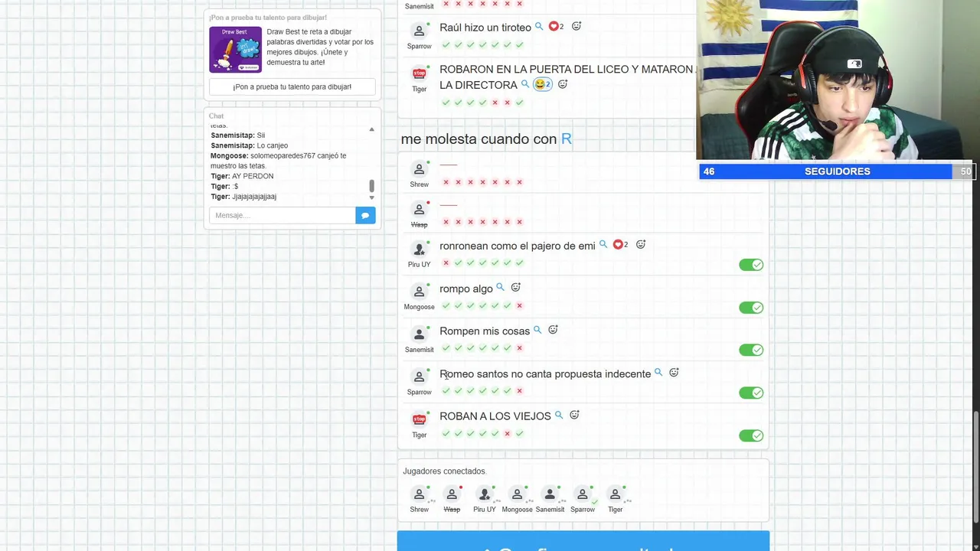Search the answer 'Rompen mis cosas'
This screenshot has height=551, width=980.
[x=537, y=330]
